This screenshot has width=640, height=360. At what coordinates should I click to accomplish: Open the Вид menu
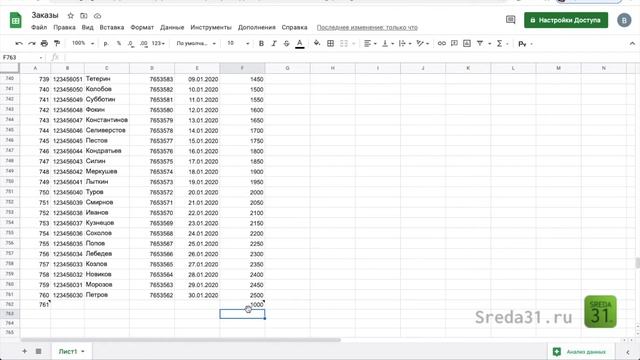[87, 27]
